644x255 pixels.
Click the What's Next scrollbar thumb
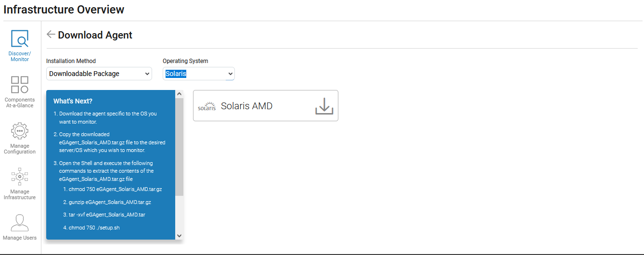[180, 144]
